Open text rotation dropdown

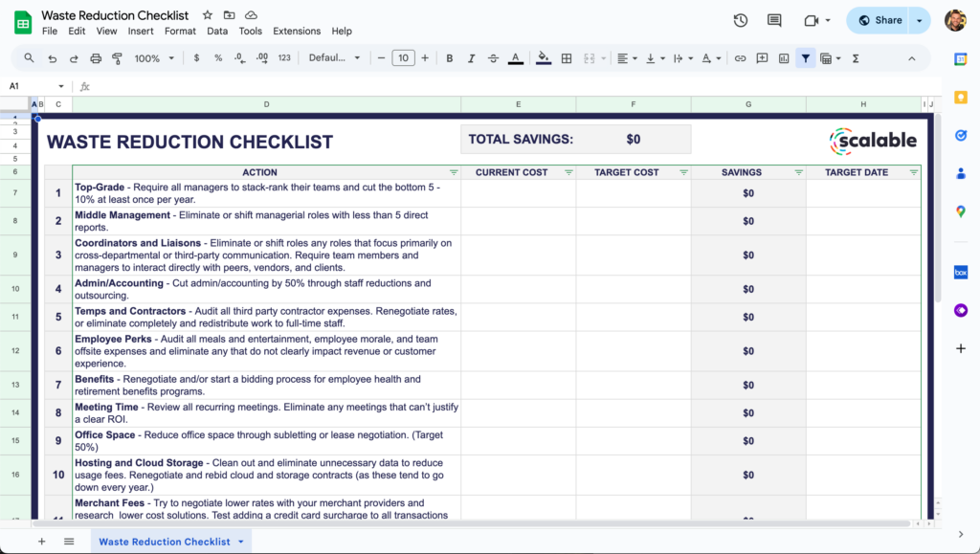tap(711, 58)
